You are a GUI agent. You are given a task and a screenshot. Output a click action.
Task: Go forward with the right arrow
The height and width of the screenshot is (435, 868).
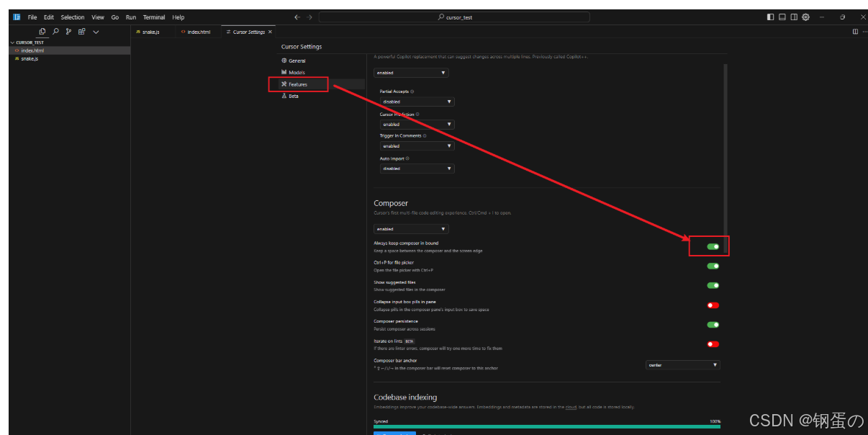click(309, 17)
